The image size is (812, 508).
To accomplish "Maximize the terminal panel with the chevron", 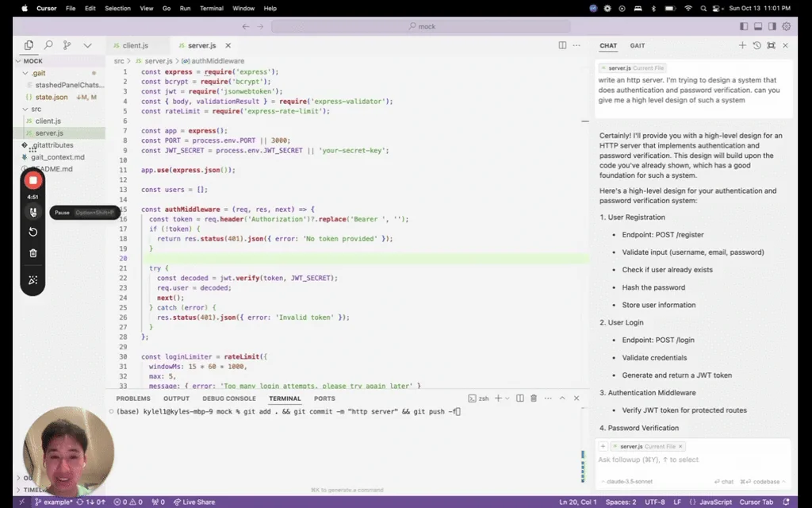I will [x=562, y=398].
